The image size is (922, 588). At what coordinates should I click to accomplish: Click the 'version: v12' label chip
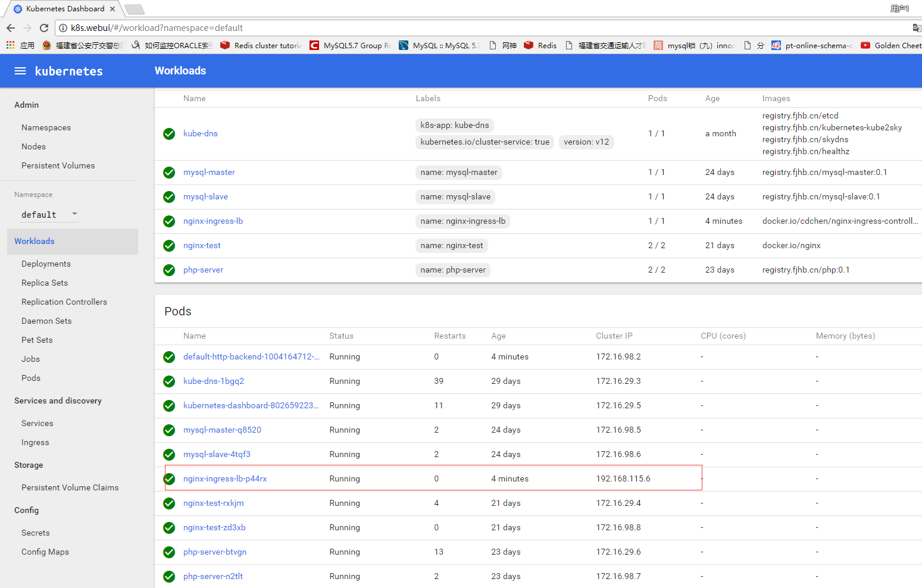pyautogui.click(x=586, y=142)
